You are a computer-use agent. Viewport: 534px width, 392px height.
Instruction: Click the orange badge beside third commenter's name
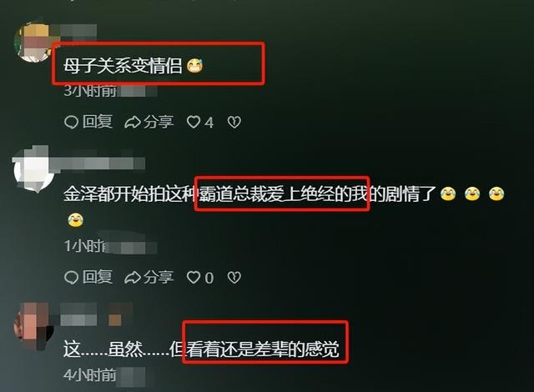point(115,320)
